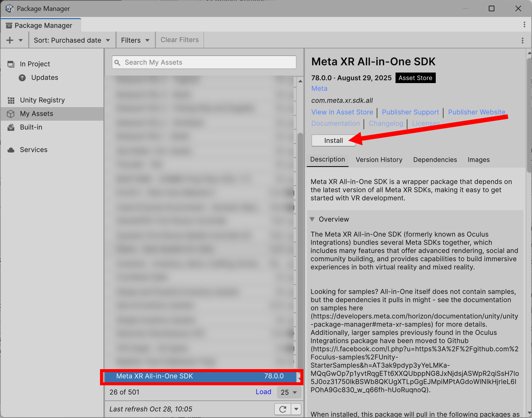Select My Assets in sidebar
The image size is (532, 418).
coord(52,114)
